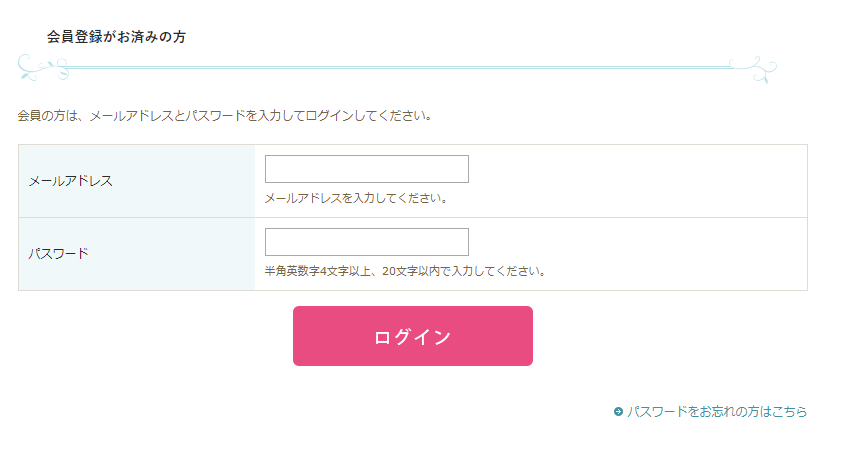Click the ログインしてください phrase in the instruction

[x=369, y=116]
